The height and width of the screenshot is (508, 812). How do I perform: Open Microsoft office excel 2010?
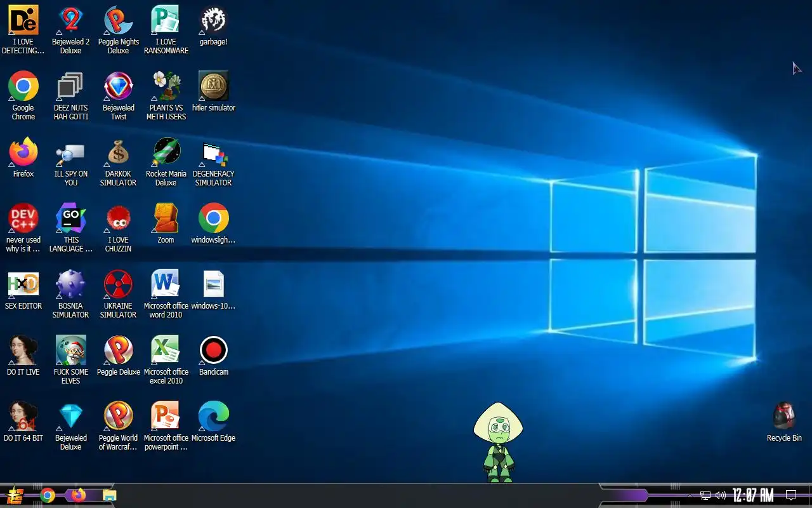166,359
